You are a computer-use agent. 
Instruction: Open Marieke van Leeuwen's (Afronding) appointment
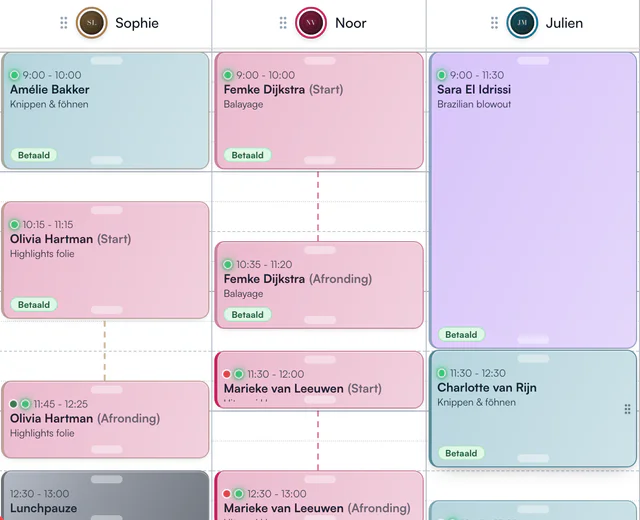319,496
